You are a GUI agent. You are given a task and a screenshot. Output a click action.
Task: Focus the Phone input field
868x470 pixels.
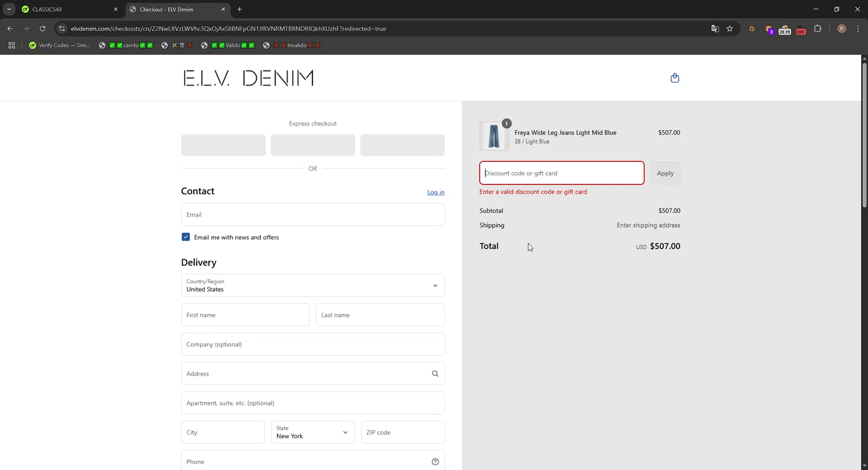pos(313,461)
